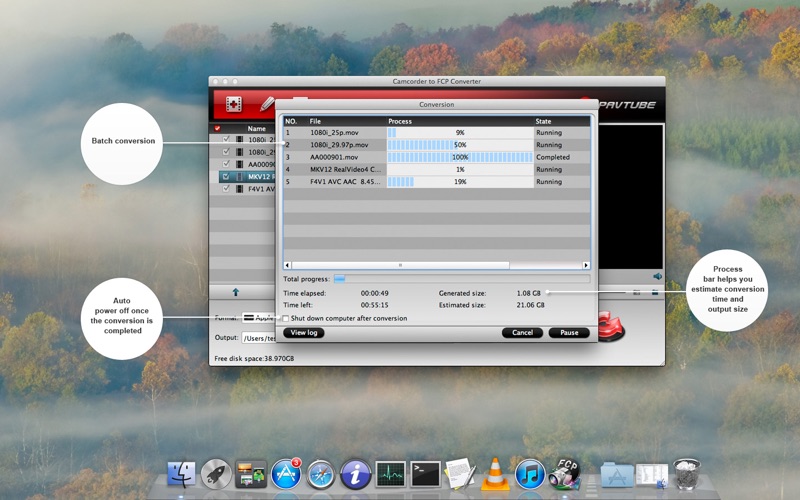Select the F4V1 AVC AAC row
This screenshot has height=500, width=800.
coord(436,182)
